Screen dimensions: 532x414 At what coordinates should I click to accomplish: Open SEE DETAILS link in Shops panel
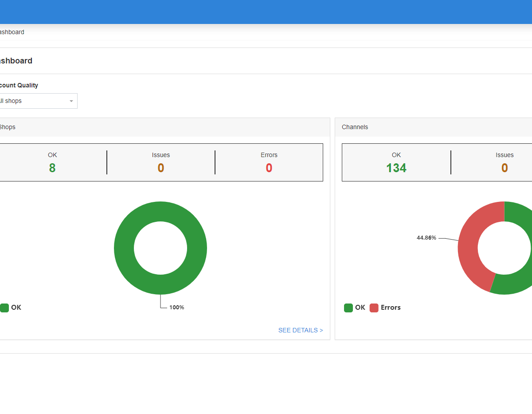[x=300, y=330]
